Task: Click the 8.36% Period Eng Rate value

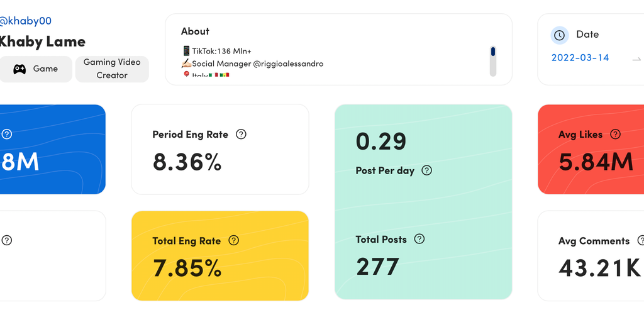Action: pyautogui.click(x=187, y=162)
